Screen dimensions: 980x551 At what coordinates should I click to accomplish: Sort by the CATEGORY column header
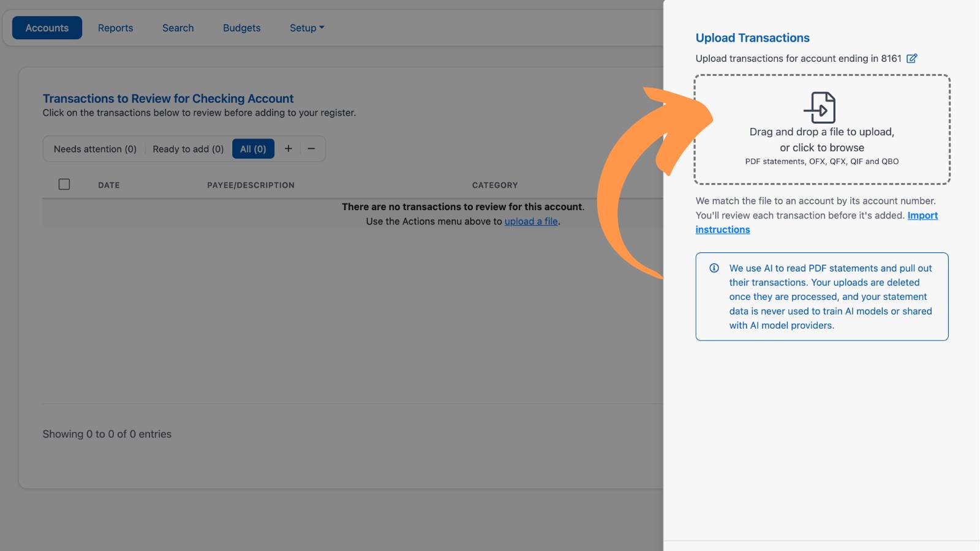[495, 185]
